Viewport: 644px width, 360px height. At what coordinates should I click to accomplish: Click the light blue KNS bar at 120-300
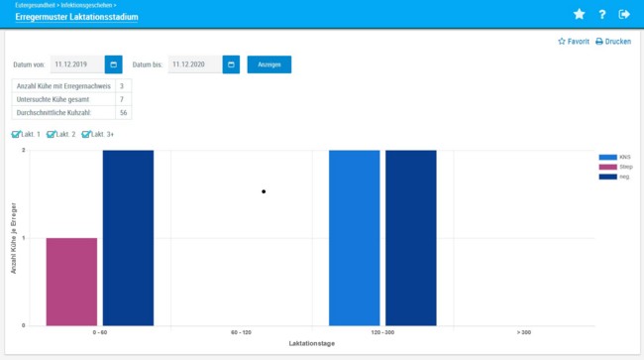point(355,238)
